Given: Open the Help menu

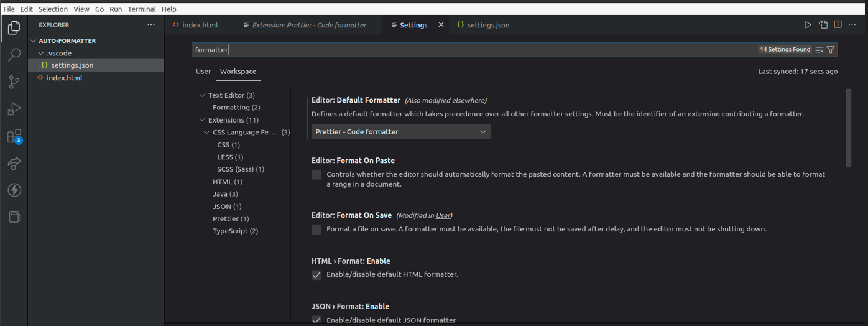Looking at the screenshot, I should tap(169, 9).
